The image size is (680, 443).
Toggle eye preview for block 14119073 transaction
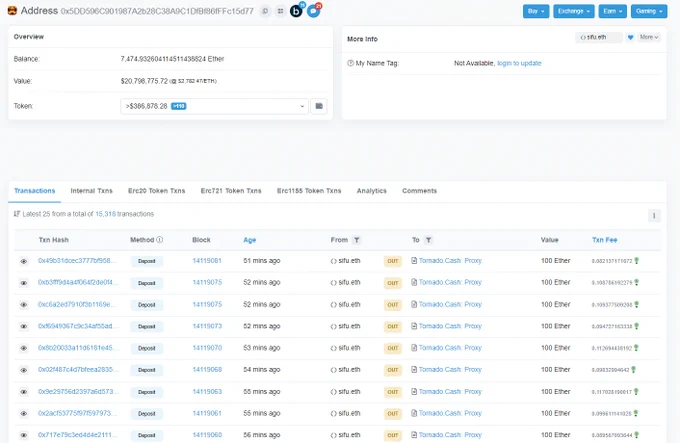(24, 326)
